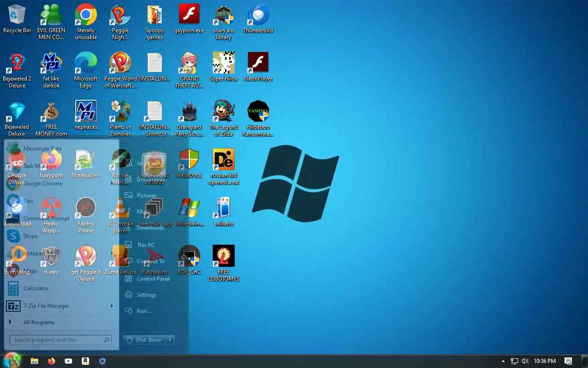Open the volume speaker tray icon
The width and height of the screenshot is (588, 368).
point(525,361)
